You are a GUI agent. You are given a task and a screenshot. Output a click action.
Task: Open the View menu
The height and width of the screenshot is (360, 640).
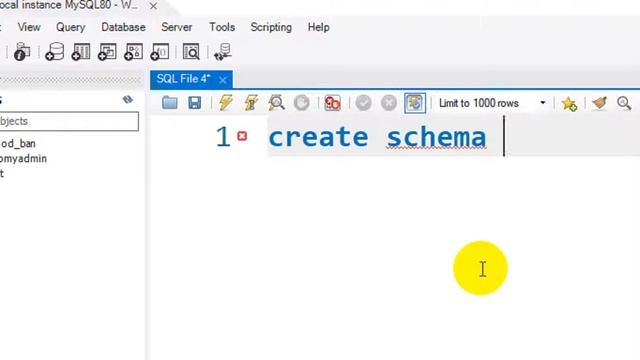(29, 27)
